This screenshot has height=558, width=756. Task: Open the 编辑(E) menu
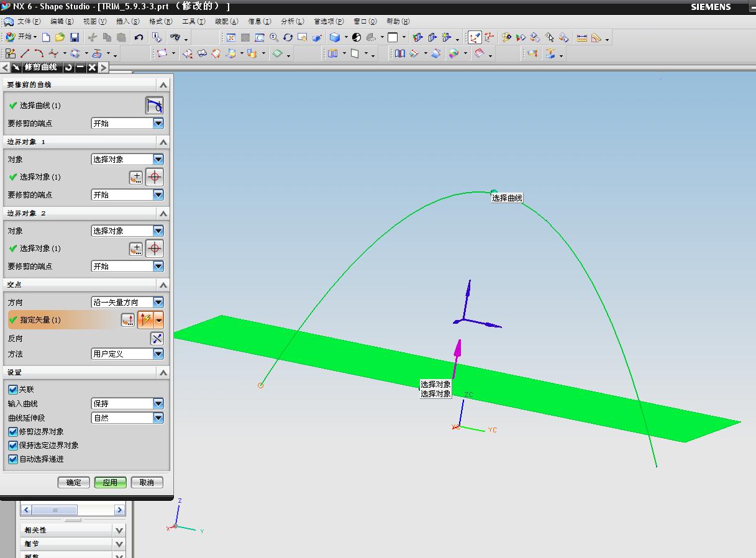[61, 22]
